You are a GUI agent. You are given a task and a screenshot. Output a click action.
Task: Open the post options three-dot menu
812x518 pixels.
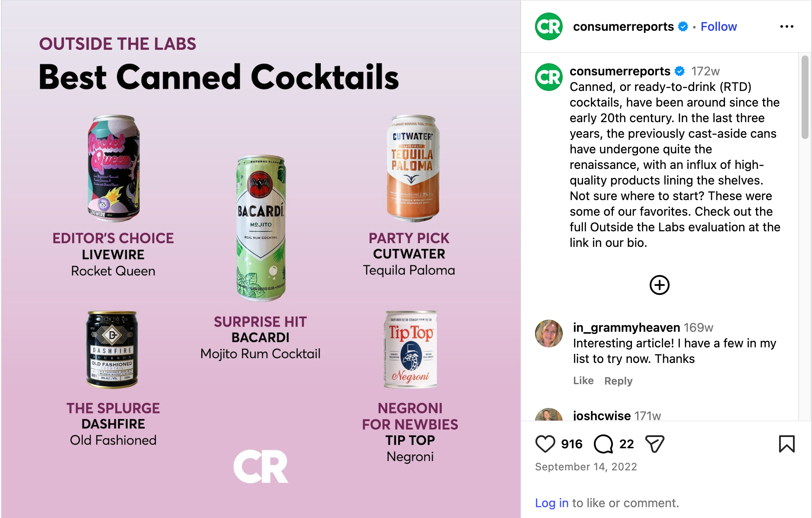(786, 26)
